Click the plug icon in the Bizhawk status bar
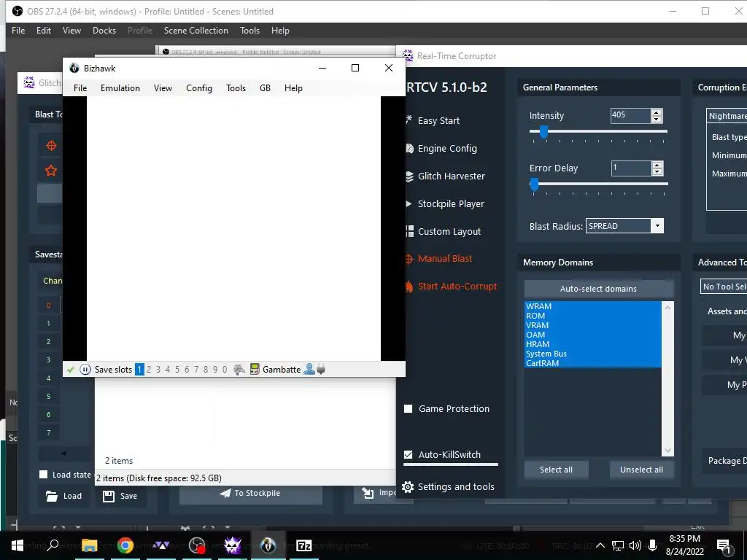Image resolution: width=747 pixels, height=560 pixels. tap(321, 369)
